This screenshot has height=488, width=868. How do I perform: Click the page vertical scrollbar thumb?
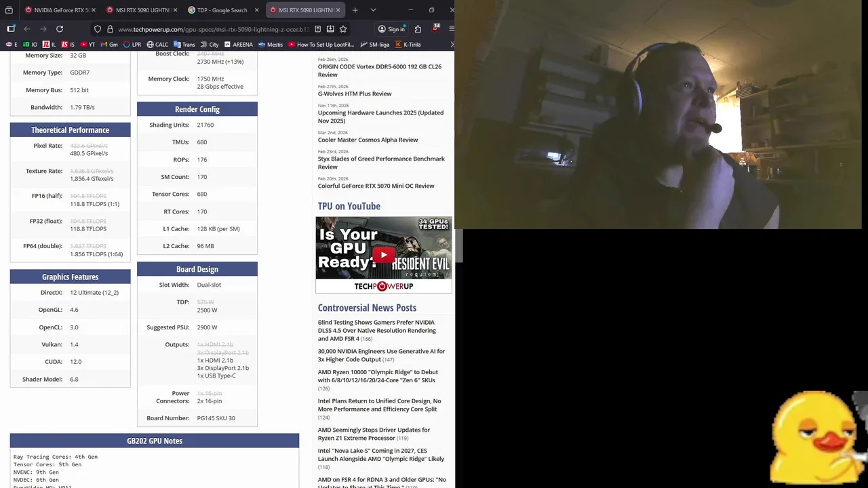click(x=458, y=245)
